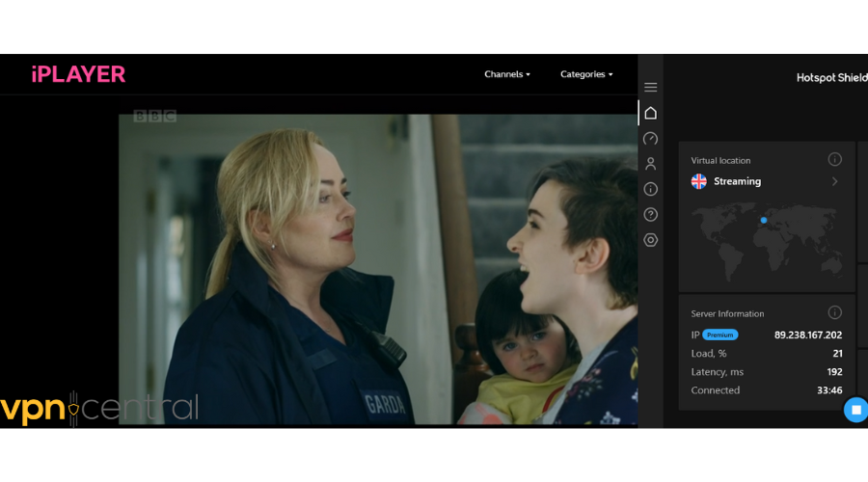Open the settings gear icon in sidebar
The height and width of the screenshot is (482, 868).
coord(650,240)
